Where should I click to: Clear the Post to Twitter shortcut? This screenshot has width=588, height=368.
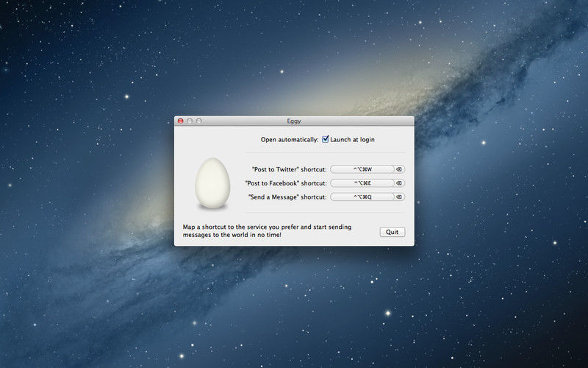[x=399, y=169]
